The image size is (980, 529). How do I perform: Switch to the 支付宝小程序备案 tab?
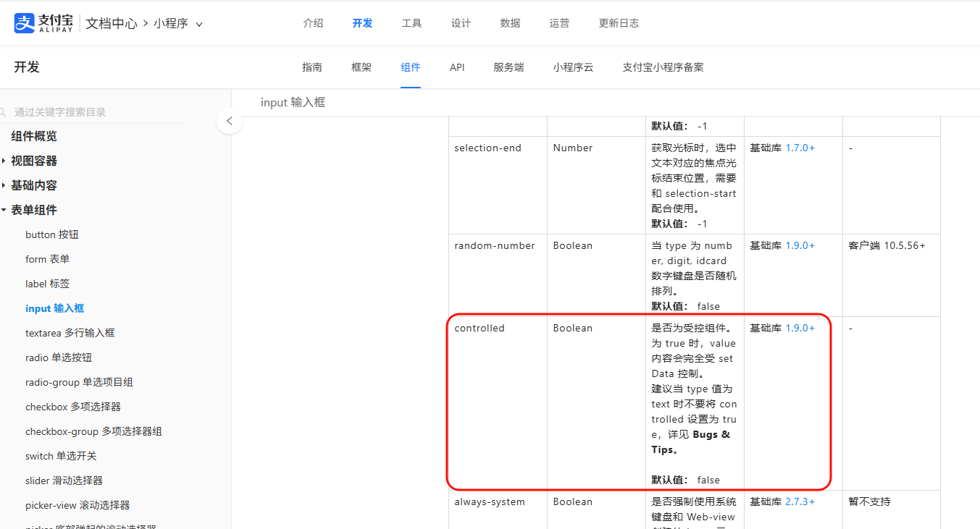[663, 67]
